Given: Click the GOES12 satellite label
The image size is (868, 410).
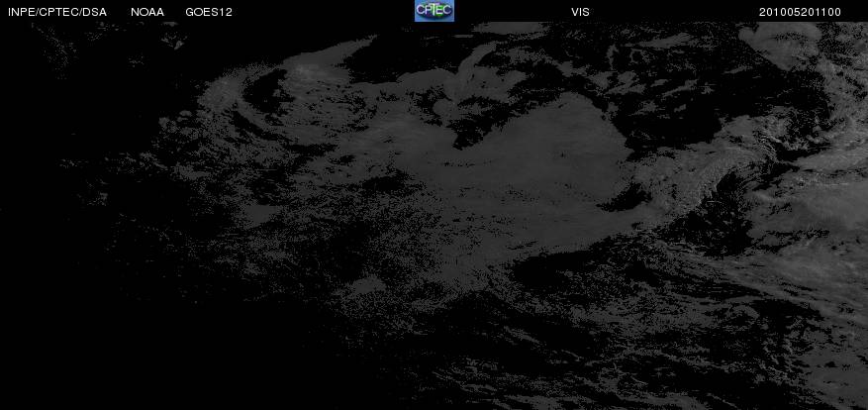Looking at the screenshot, I should click(x=209, y=12).
